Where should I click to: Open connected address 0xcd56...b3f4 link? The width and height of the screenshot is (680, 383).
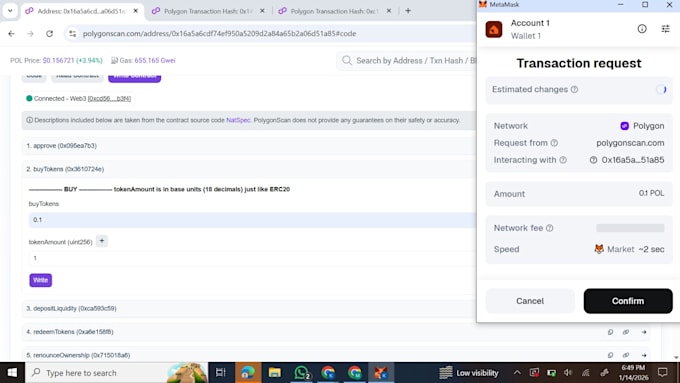pos(109,98)
